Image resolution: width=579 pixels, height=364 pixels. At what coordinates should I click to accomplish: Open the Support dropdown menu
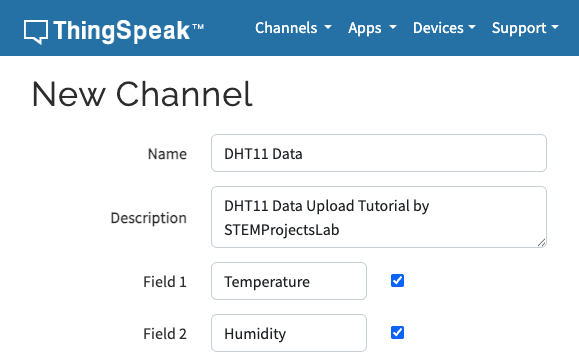point(525,28)
